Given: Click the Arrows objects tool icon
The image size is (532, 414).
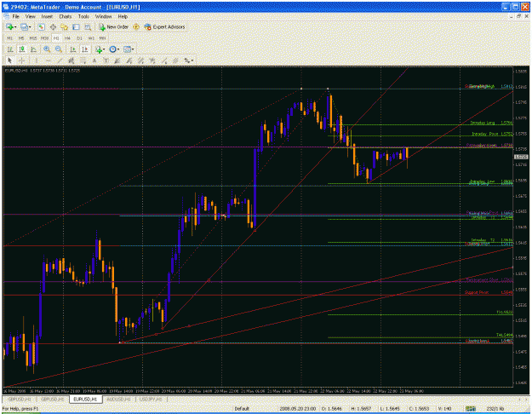Looking at the screenshot, I should point(186,60).
